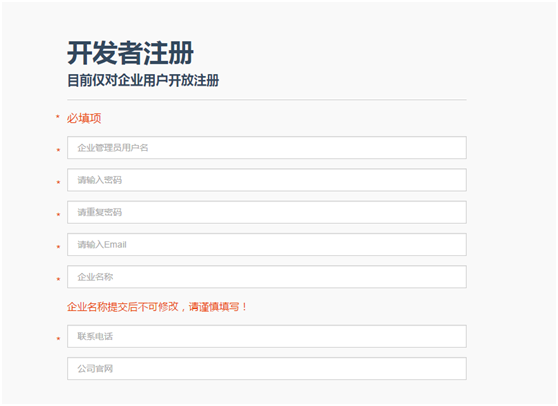Screen dimensions: 558x406
Task: Focus the 企业名称 company name field
Action: [x=267, y=277]
